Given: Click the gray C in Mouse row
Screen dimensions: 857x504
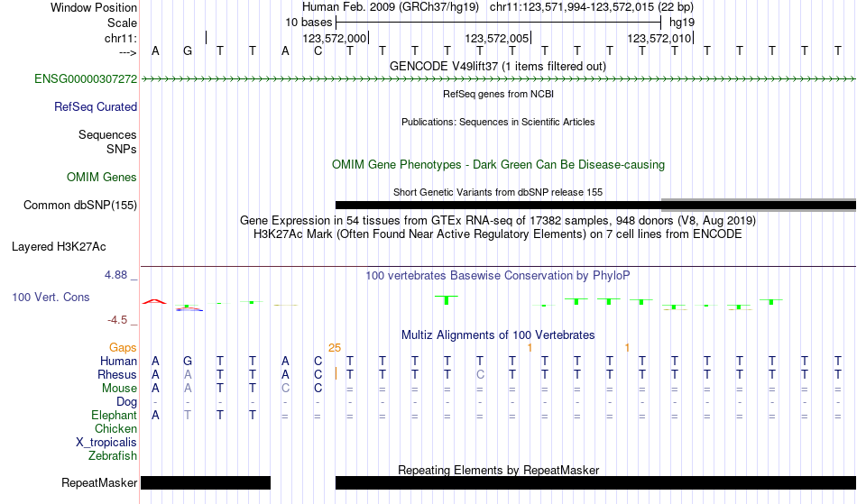Looking at the screenshot, I should click(285, 389).
